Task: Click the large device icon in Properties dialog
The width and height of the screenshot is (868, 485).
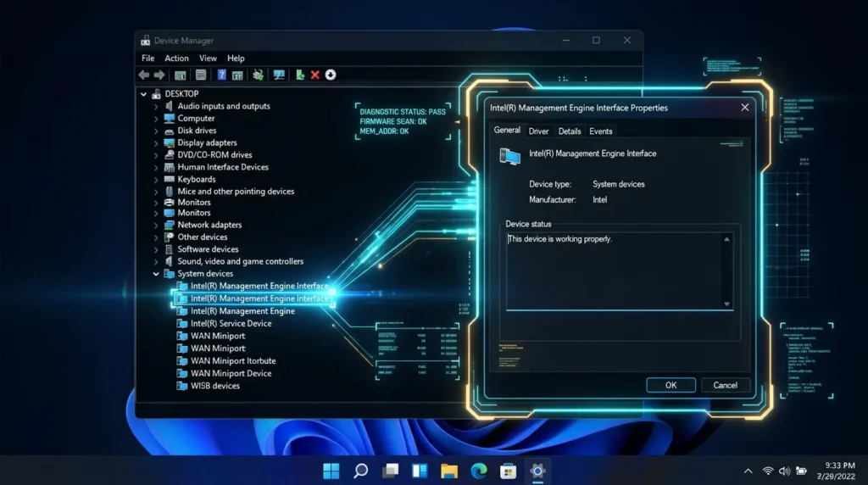Action: pyautogui.click(x=509, y=156)
